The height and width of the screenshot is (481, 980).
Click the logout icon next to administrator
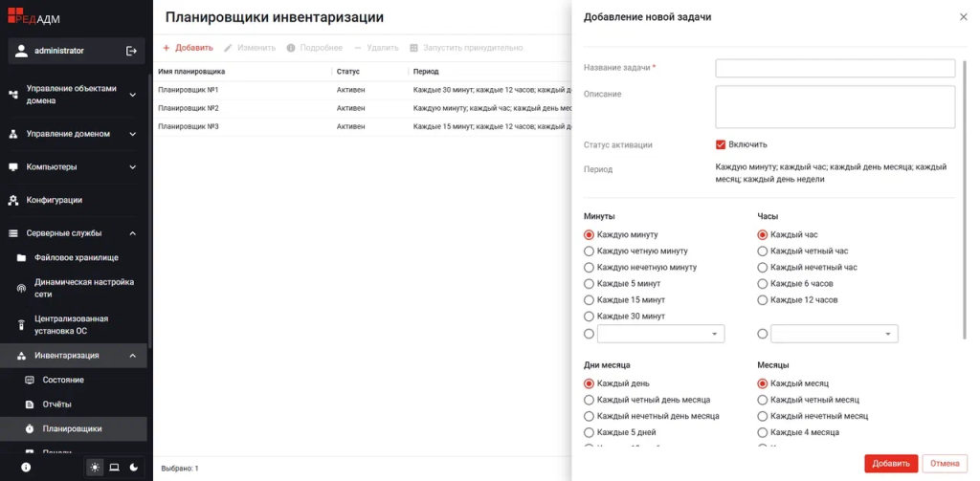point(131,51)
